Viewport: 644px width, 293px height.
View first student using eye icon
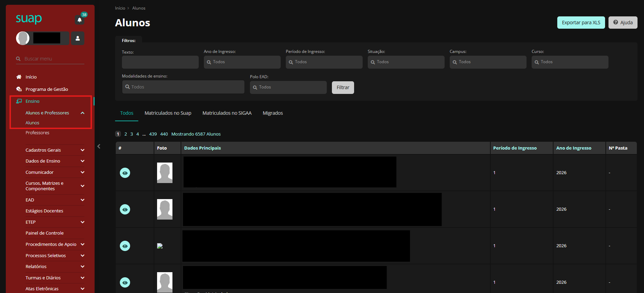click(x=125, y=173)
